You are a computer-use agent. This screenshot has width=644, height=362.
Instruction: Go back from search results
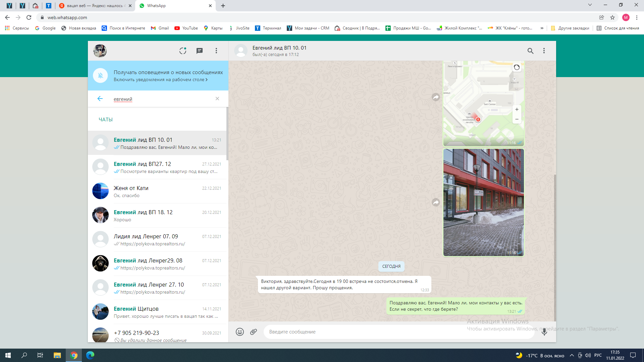(x=100, y=99)
